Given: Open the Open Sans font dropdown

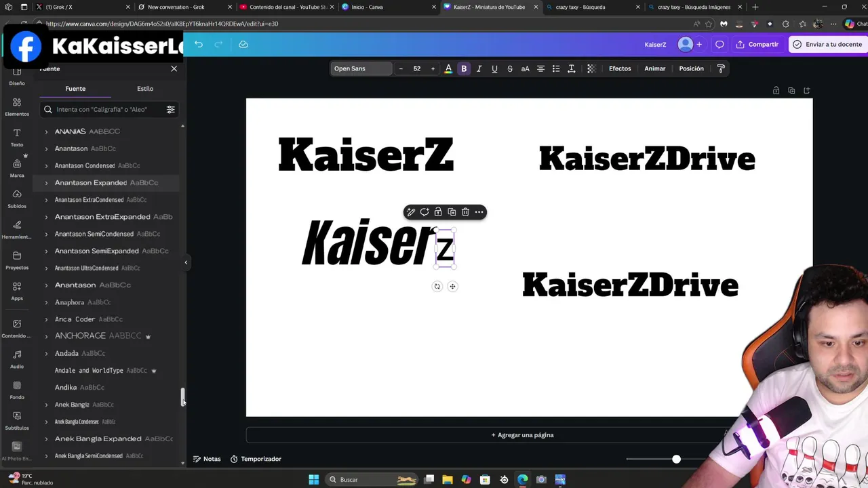Looking at the screenshot, I should [x=361, y=68].
